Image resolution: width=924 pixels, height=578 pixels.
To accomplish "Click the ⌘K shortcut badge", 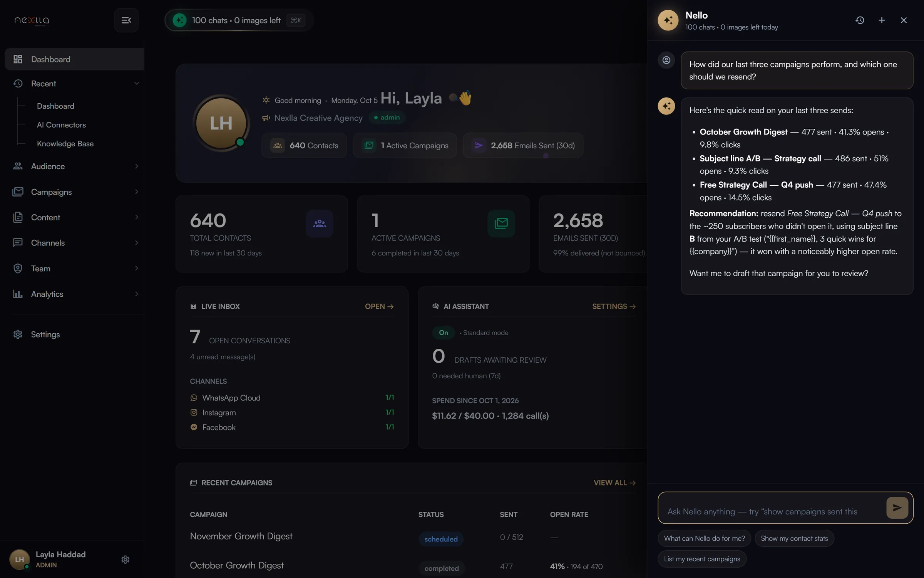I will 296,20.
